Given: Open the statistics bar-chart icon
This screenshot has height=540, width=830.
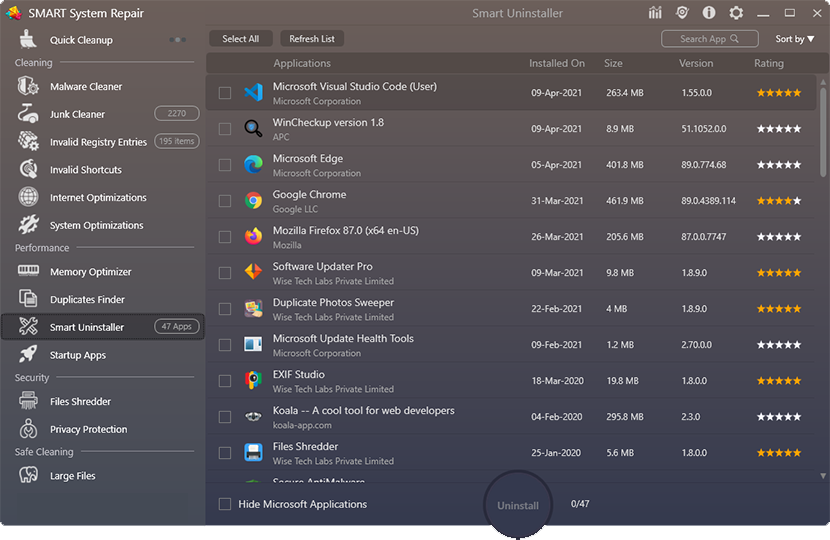Looking at the screenshot, I should tap(655, 13).
